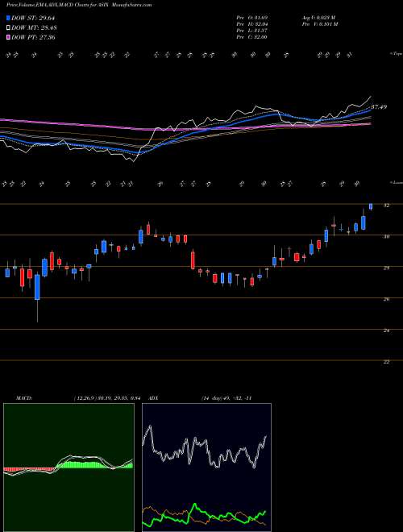This screenshot has width=403, height=532.
Task: Click the MACD panel title
Action: point(23,397)
